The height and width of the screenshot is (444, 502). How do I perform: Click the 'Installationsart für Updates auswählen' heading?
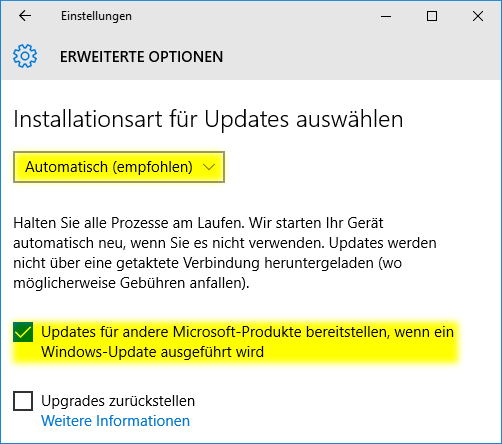pos(208,119)
